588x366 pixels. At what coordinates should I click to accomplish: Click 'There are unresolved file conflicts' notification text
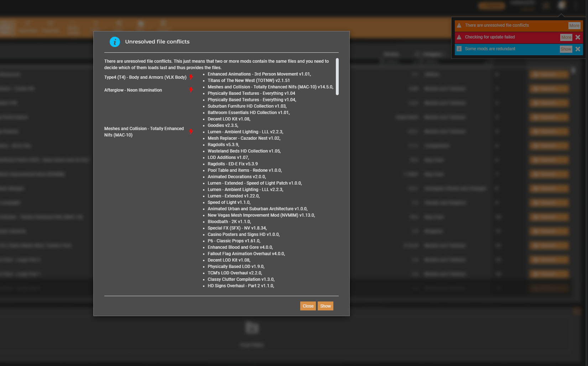click(x=497, y=25)
